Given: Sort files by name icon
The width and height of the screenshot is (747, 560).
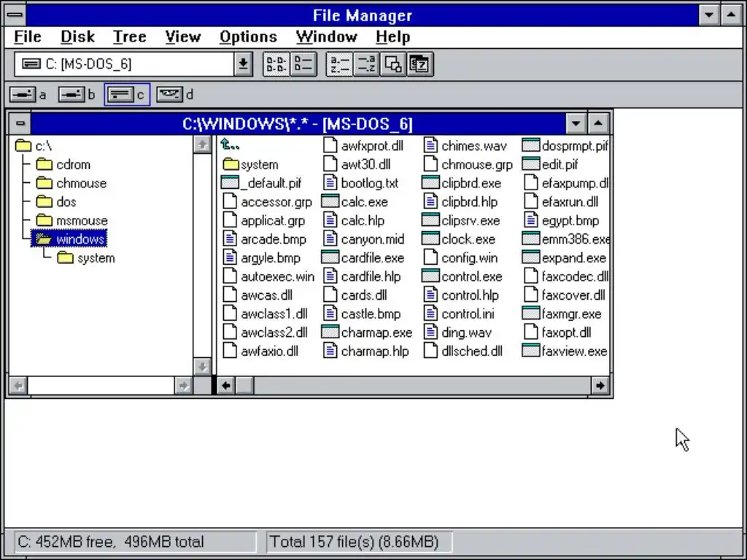Looking at the screenshot, I should [340, 64].
